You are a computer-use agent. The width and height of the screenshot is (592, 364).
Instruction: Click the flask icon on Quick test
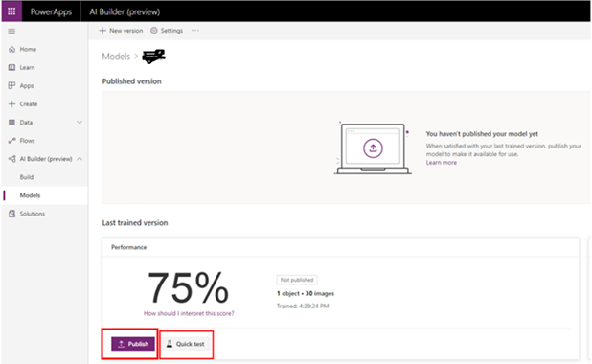[170, 344]
